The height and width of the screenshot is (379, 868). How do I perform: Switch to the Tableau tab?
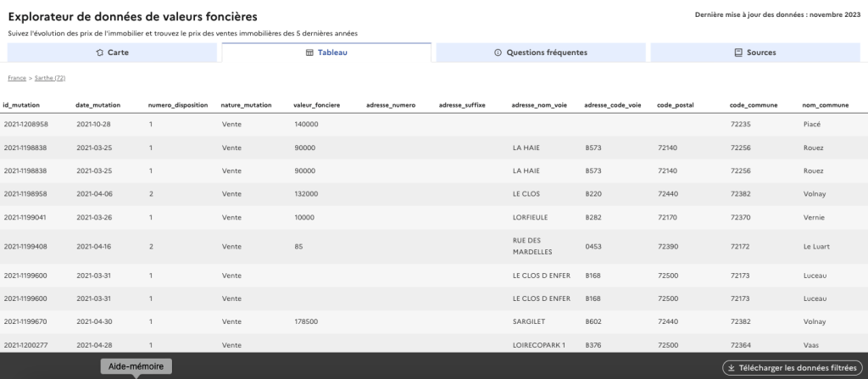326,53
